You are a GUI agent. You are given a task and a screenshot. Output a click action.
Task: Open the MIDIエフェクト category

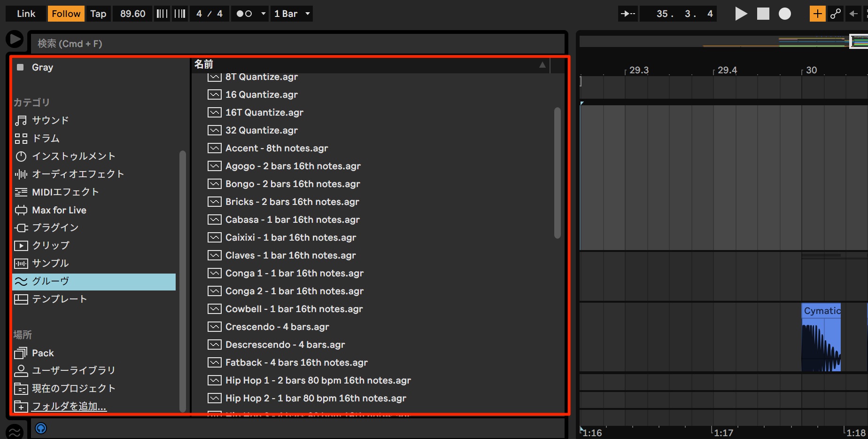pos(65,192)
